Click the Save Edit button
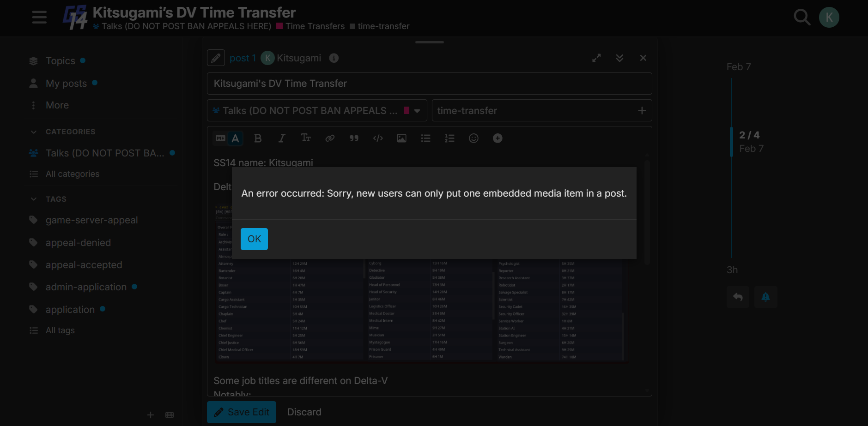 tap(242, 412)
